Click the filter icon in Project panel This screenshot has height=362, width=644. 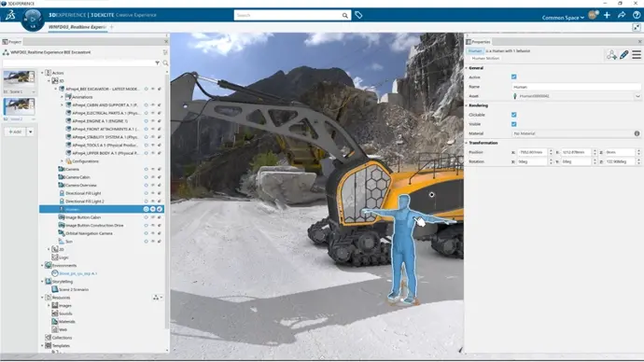click(158, 63)
